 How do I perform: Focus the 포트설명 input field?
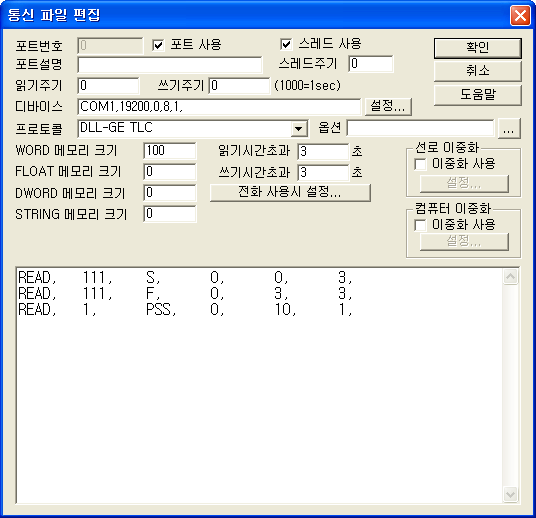click(x=170, y=65)
